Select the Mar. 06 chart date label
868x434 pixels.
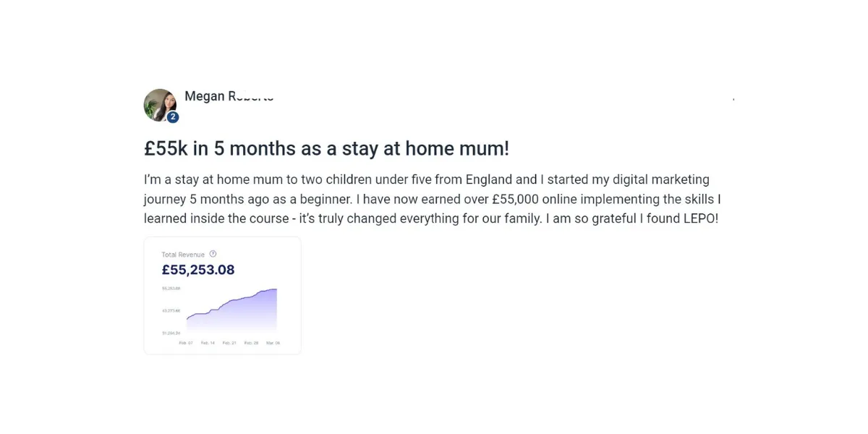273,343
